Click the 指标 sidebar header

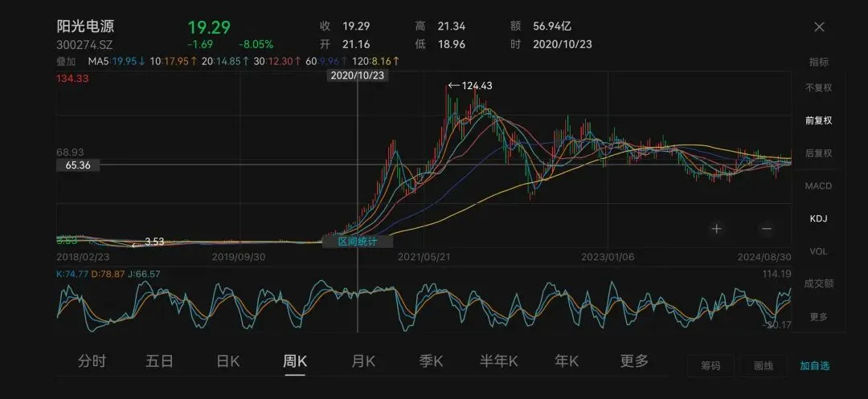(819, 62)
